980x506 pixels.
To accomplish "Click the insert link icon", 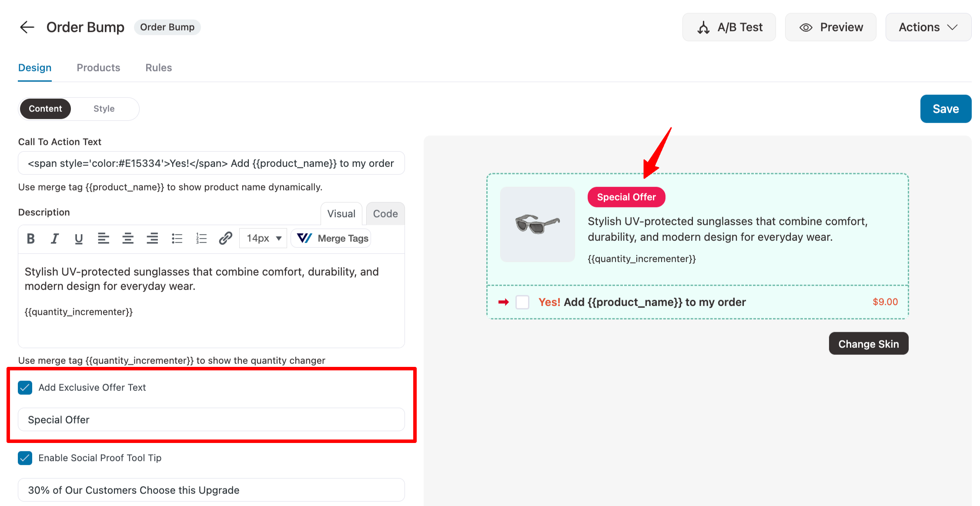I will pos(225,238).
